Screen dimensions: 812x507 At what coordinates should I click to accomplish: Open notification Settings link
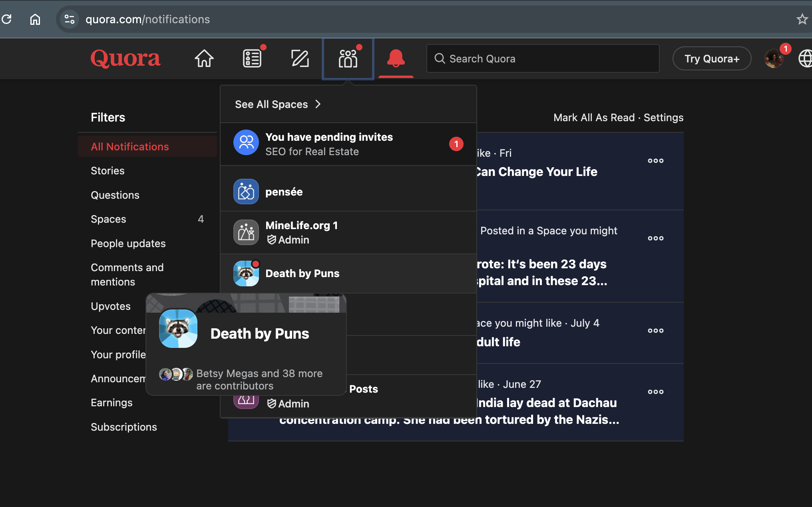coord(663,118)
